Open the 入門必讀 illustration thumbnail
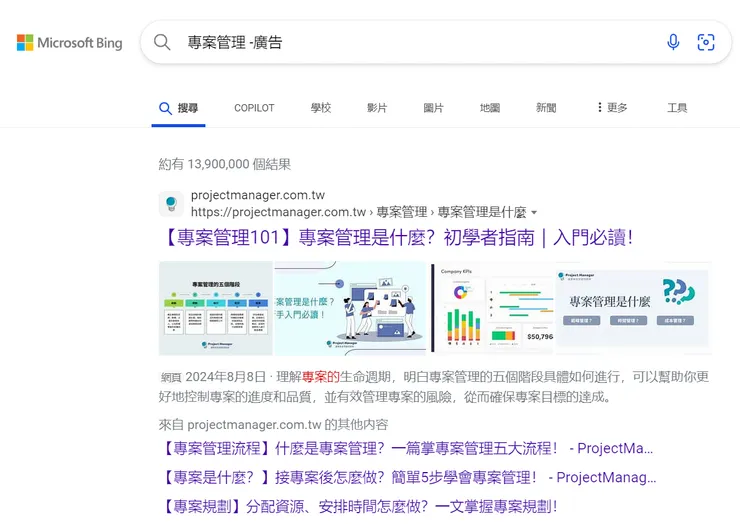The height and width of the screenshot is (524, 740). click(350, 308)
